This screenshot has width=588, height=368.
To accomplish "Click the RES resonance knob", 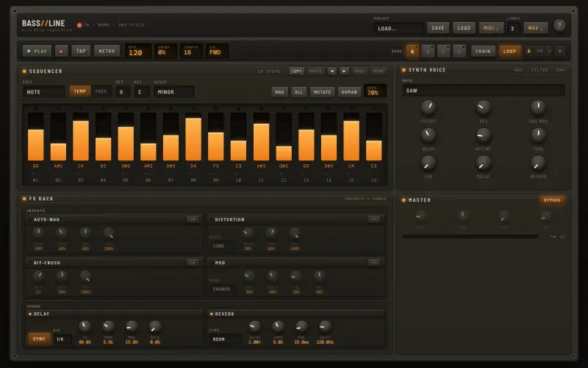I will (x=484, y=107).
